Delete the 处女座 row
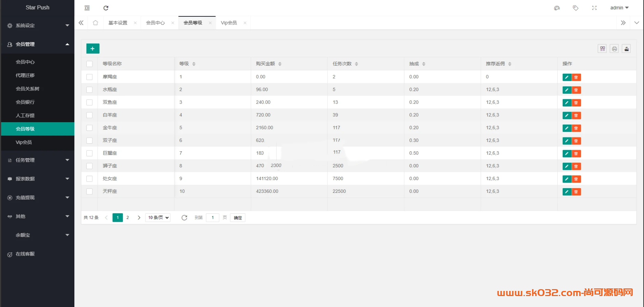The image size is (644, 307). coord(576,179)
